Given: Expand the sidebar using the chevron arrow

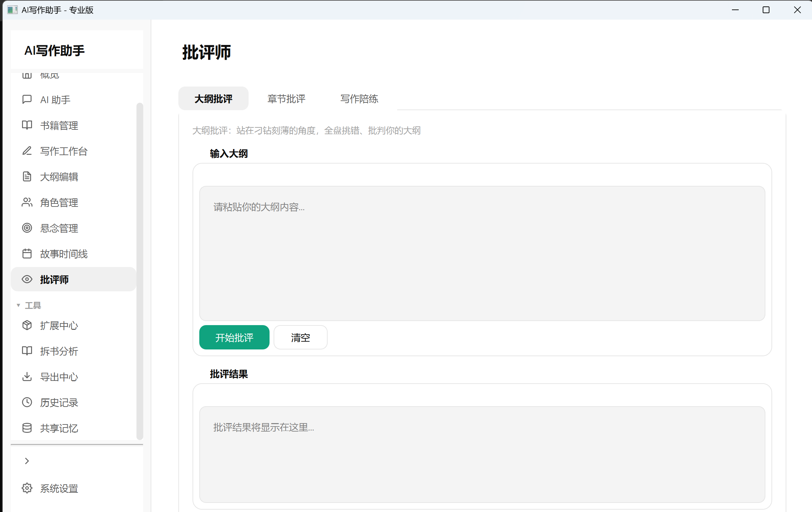Looking at the screenshot, I should (x=27, y=461).
